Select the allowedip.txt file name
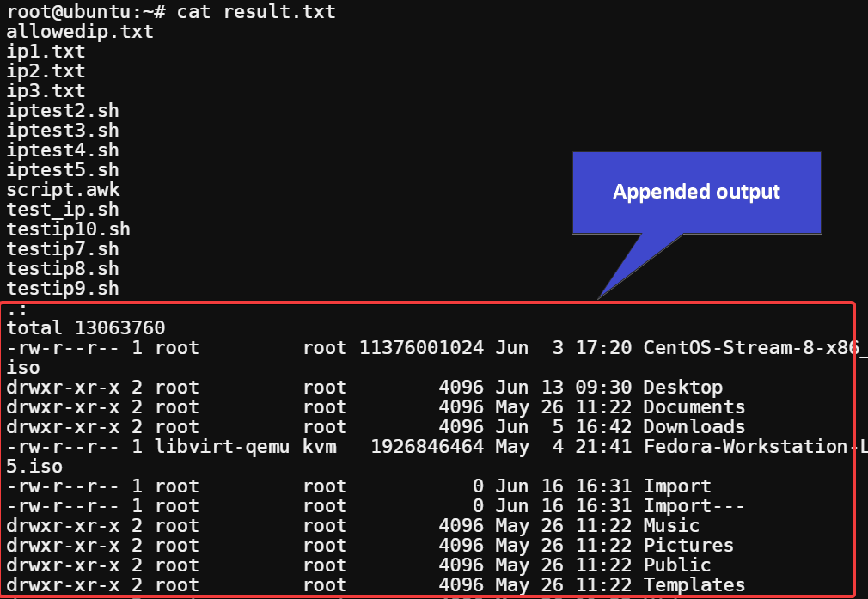 [80, 32]
